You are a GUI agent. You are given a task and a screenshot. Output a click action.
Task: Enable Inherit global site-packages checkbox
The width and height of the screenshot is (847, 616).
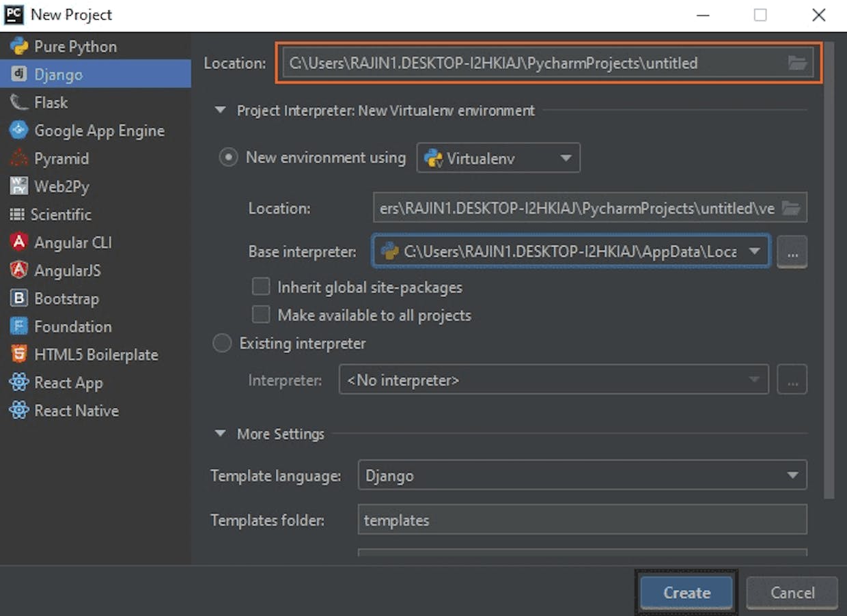click(x=261, y=287)
